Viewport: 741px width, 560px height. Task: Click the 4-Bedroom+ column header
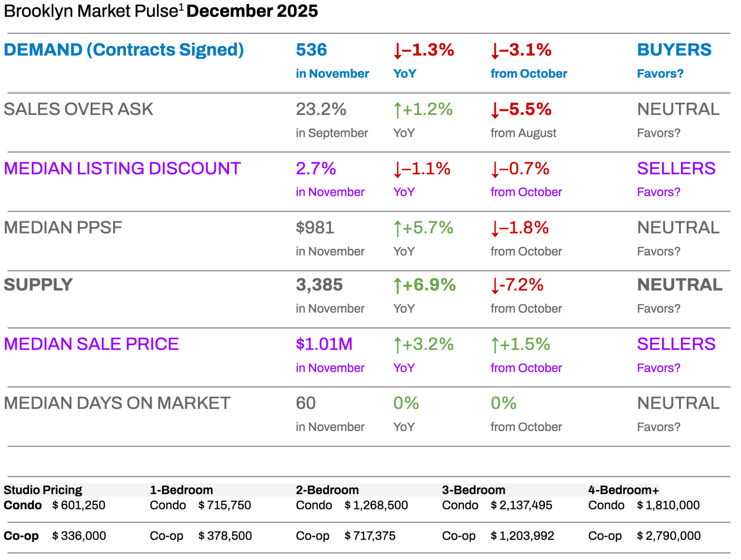point(623,490)
